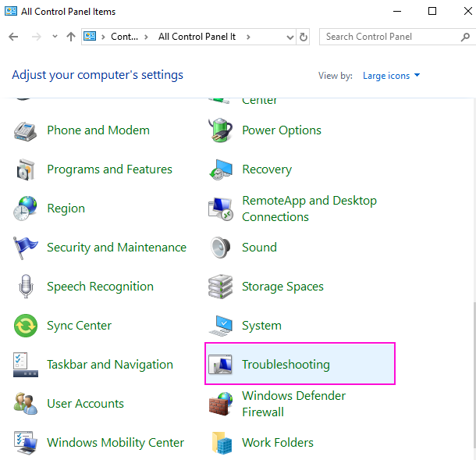Open the Troubleshooting link
Image resolution: width=476 pixels, height=460 pixels.
[286, 365]
